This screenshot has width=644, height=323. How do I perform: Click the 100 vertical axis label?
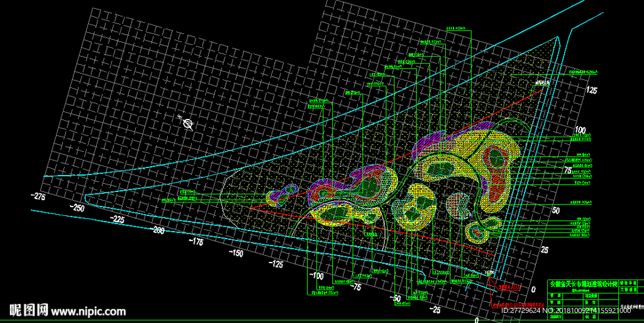579,130
